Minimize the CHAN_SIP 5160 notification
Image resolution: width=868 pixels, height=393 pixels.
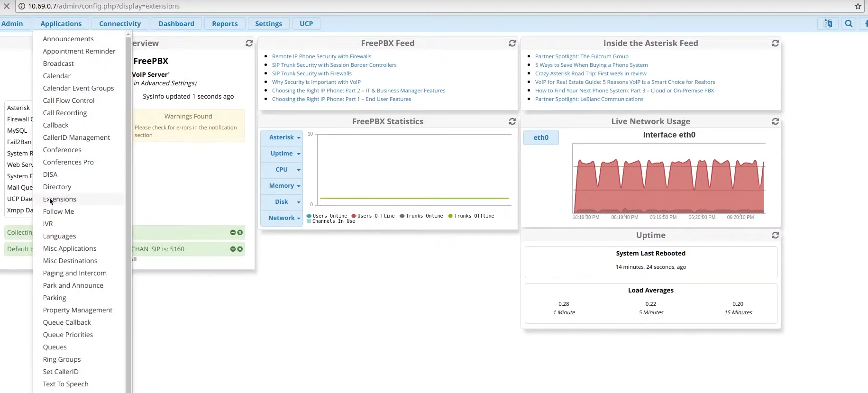pyautogui.click(x=233, y=249)
